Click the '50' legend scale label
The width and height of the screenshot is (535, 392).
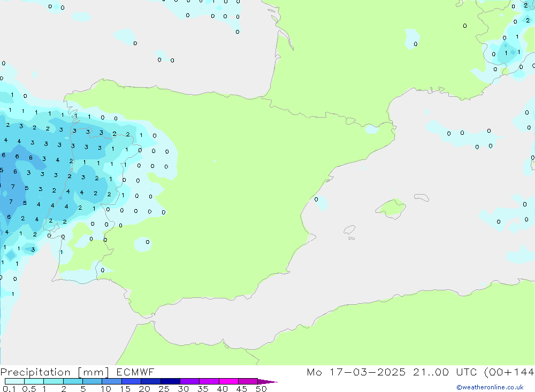coord(261,389)
